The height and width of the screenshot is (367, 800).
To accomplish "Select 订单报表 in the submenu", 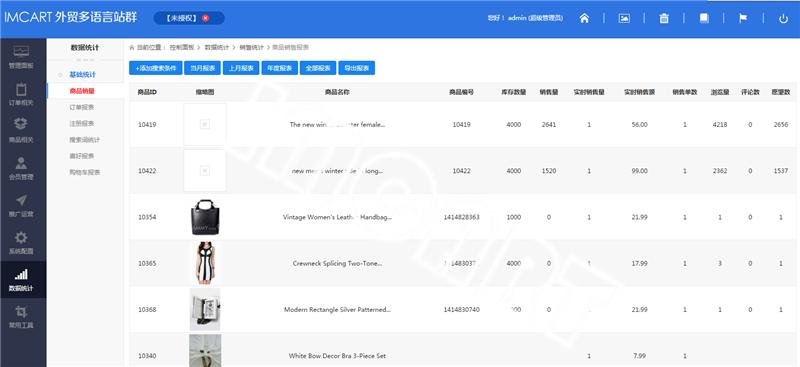I will (x=82, y=107).
